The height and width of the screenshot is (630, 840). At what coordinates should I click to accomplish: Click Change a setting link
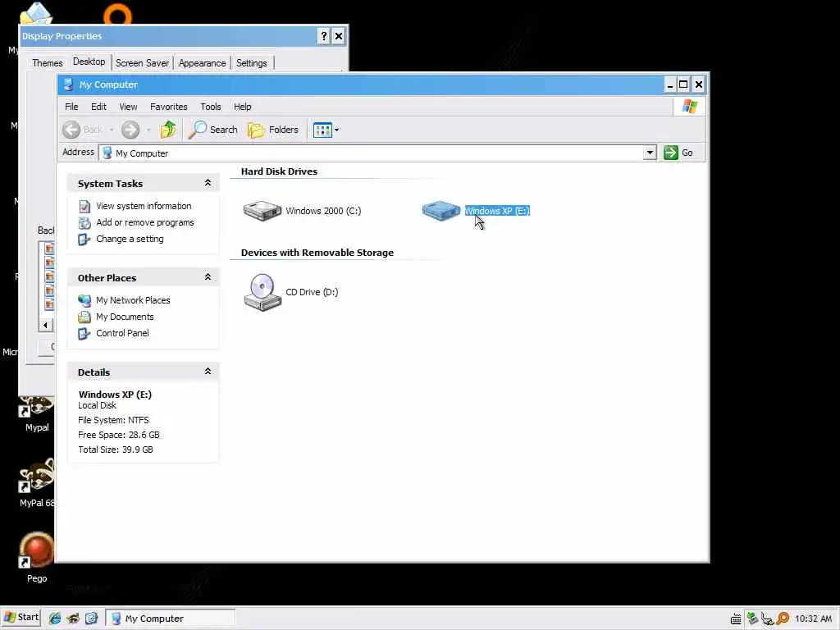point(130,239)
